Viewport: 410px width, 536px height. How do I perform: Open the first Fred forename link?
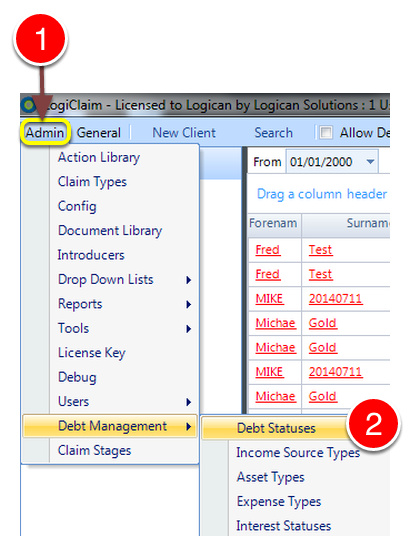pyautogui.click(x=268, y=250)
